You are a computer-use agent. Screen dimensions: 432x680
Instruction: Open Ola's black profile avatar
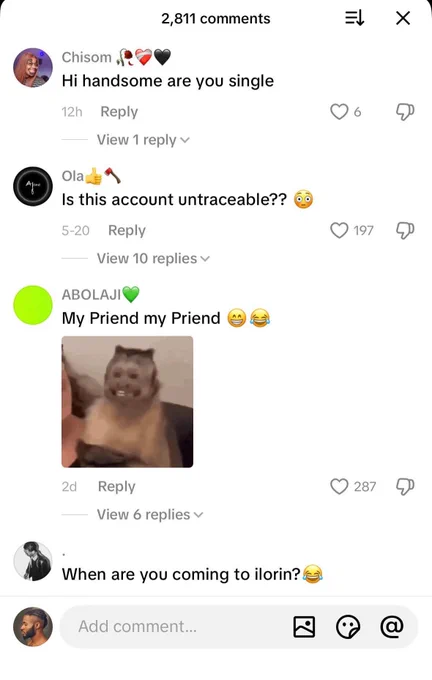(x=33, y=186)
